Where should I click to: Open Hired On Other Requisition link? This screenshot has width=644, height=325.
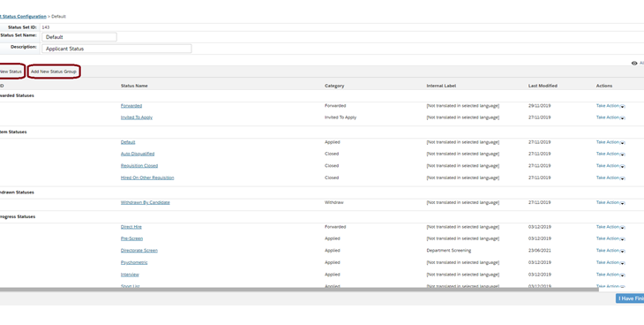[x=147, y=178]
